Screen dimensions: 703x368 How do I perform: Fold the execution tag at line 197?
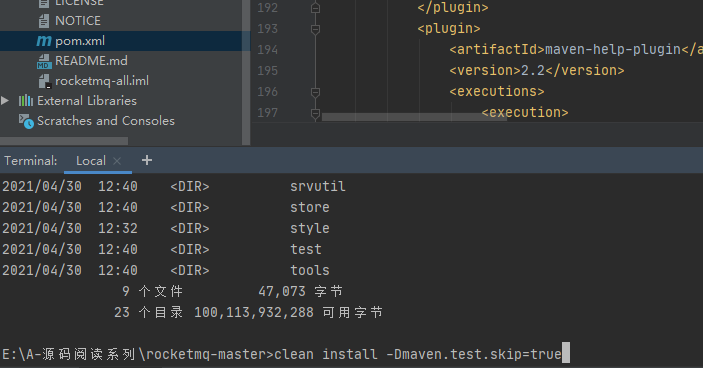[x=315, y=113]
